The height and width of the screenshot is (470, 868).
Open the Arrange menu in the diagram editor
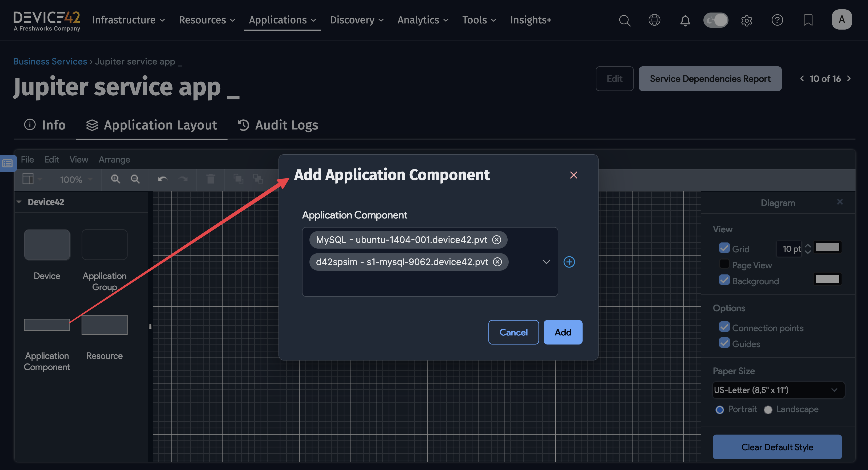(114, 159)
